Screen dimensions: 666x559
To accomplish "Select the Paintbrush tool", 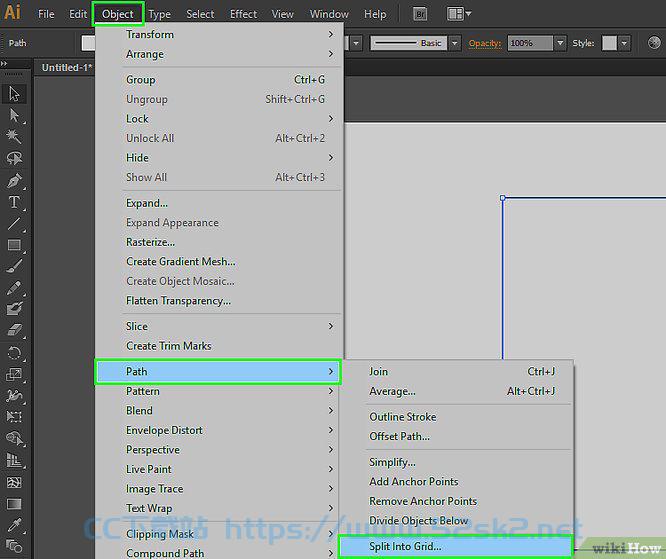I will pos(14,266).
